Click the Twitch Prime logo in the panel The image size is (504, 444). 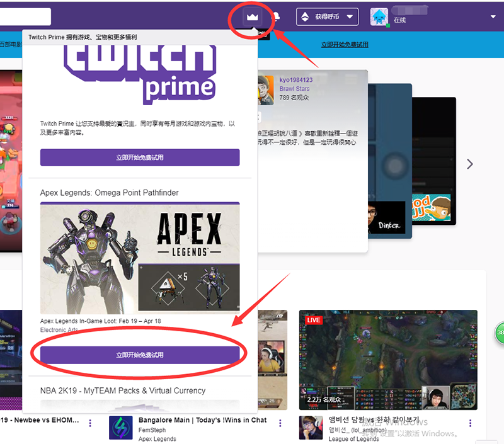[140, 74]
